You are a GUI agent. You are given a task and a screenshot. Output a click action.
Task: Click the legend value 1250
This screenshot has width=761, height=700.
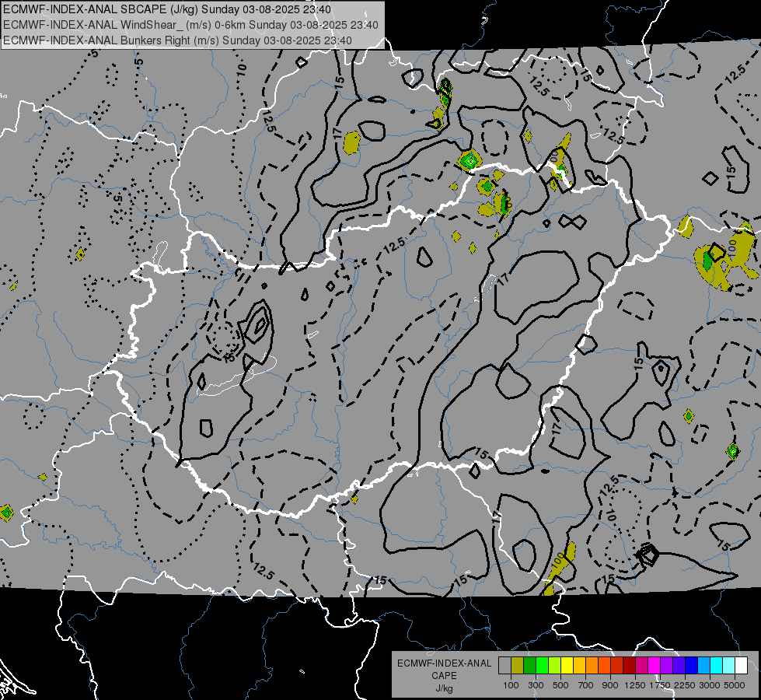coord(635,685)
